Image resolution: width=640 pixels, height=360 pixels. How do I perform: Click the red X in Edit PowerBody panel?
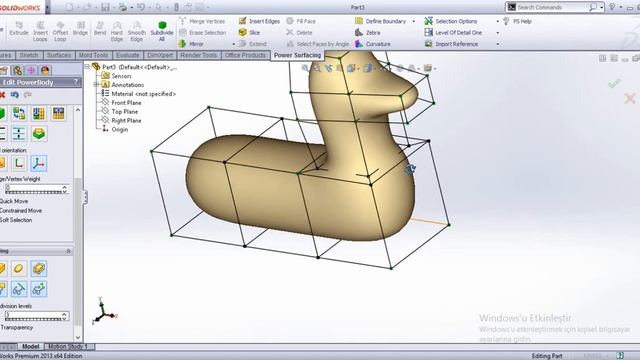2,95
